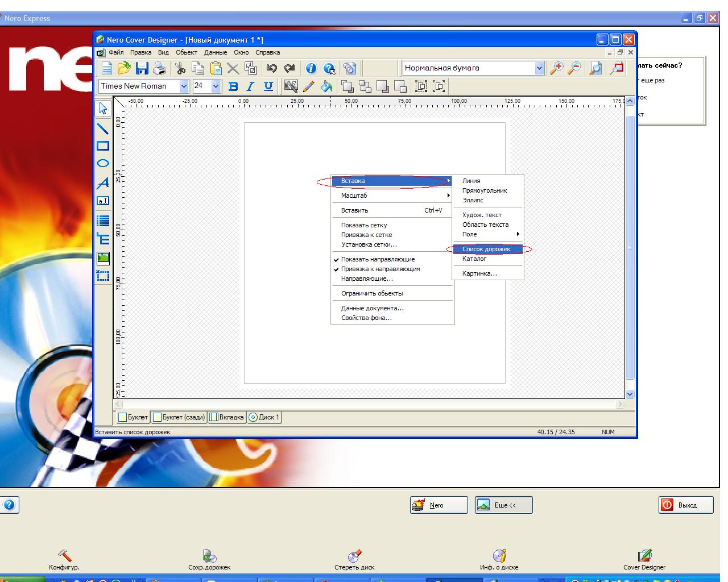Image resolution: width=728 pixels, height=582 pixels.
Task: Click the Nero button in Nero Express
Action: (439, 505)
